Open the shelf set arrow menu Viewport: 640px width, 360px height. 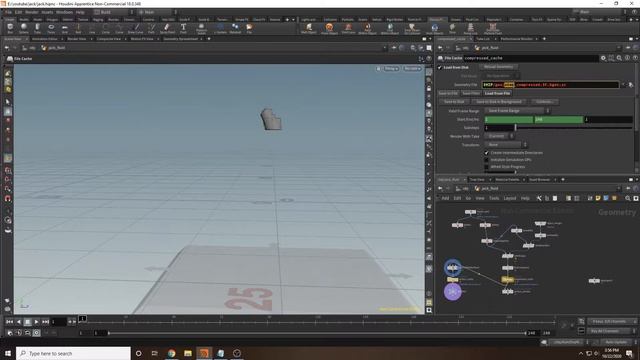(x=293, y=19)
